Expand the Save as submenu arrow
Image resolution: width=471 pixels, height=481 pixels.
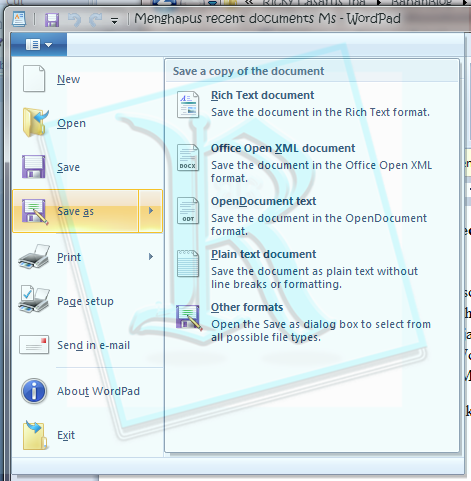(151, 211)
